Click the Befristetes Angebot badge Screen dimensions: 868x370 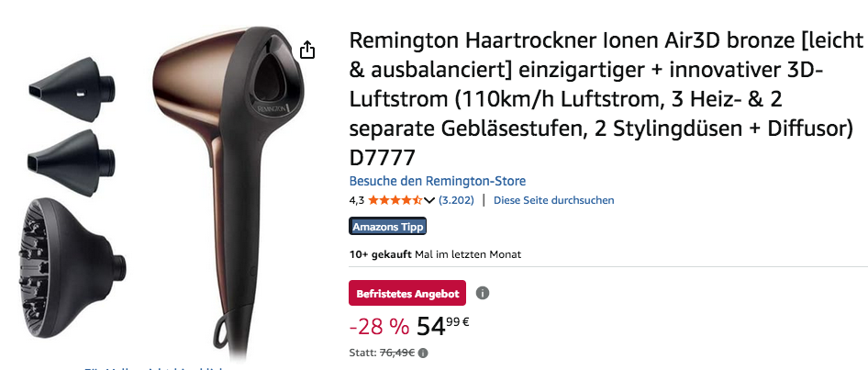407,294
